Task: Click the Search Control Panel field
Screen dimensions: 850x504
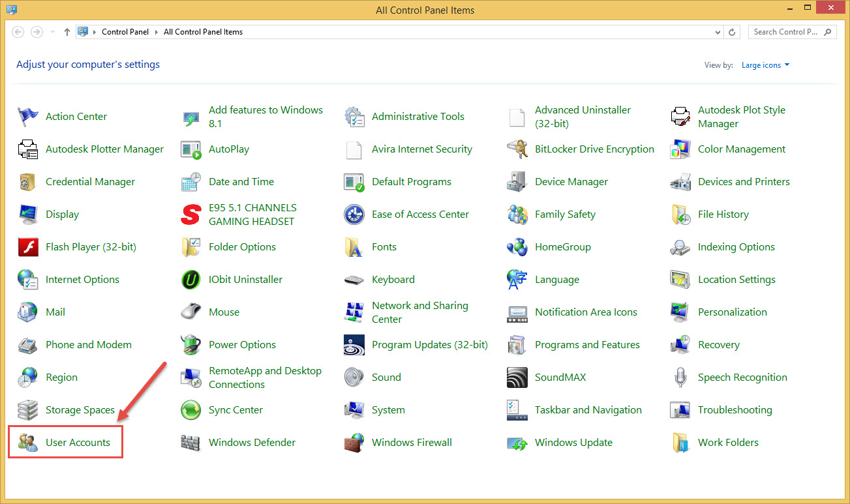Action: click(x=791, y=32)
